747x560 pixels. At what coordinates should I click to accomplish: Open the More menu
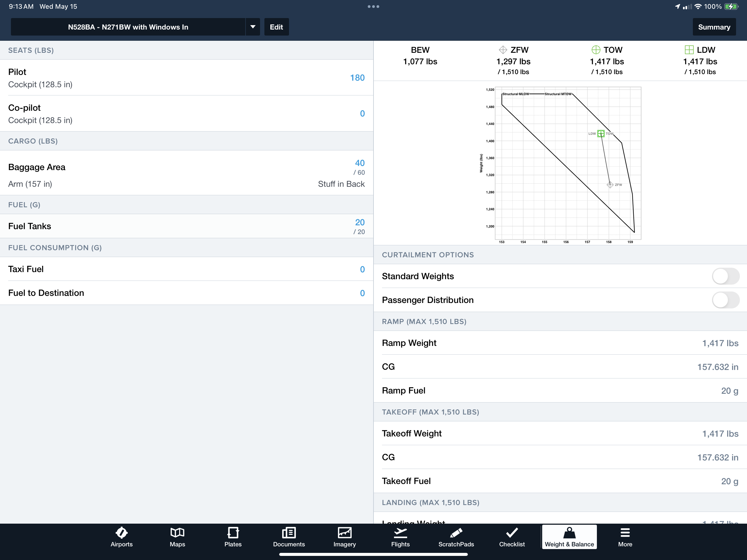(625, 536)
